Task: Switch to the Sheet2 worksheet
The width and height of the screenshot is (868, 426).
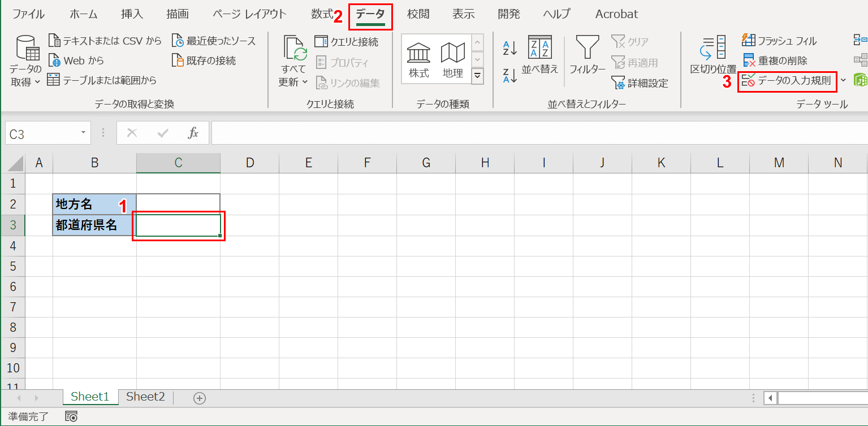Action: click(x=145, y=397)
